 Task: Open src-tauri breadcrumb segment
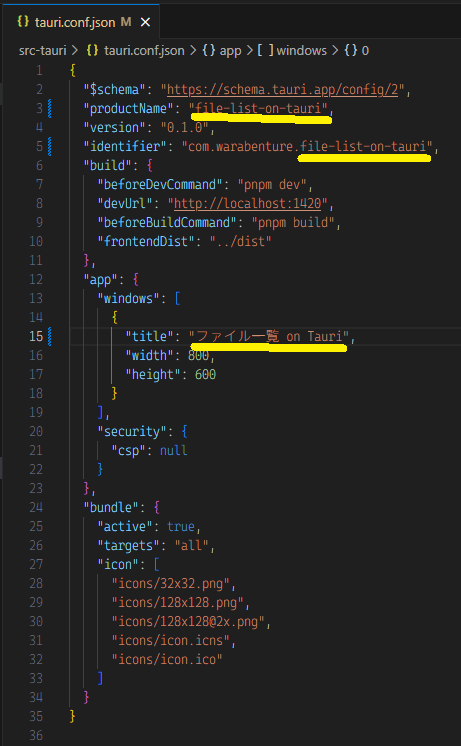[x=42, y=50]
